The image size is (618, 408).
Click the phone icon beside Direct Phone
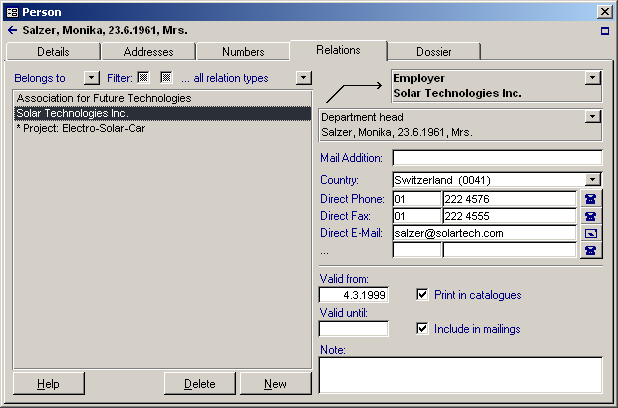click(591, 199)
